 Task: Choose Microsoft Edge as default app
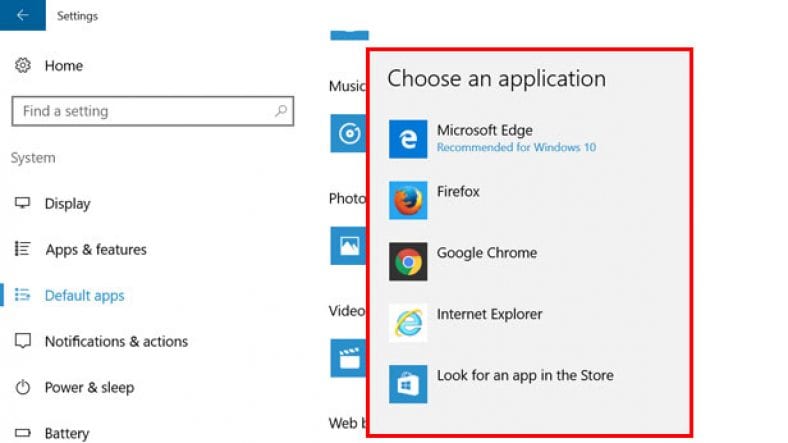[x=530, y=139]
